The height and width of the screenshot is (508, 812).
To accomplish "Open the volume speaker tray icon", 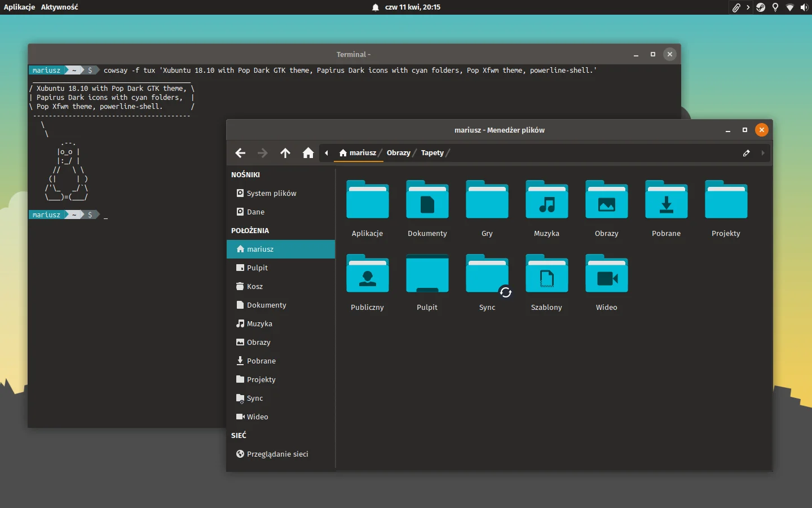I will point(804,7).
